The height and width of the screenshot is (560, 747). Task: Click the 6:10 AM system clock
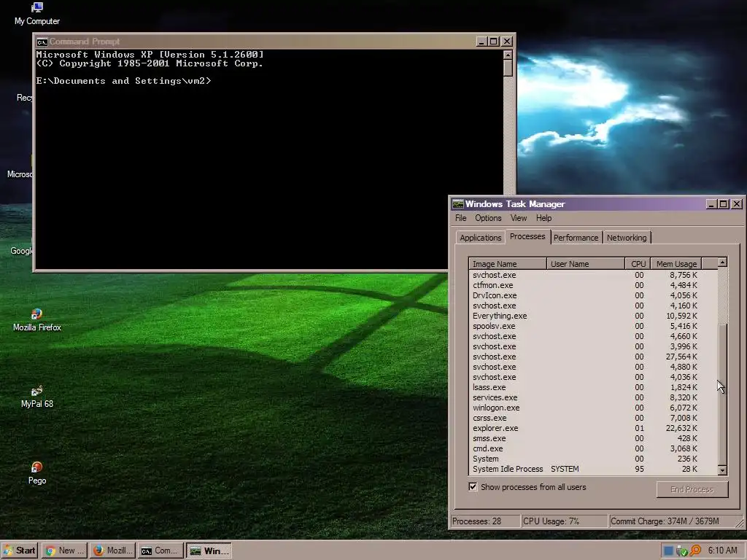point(722,551)
